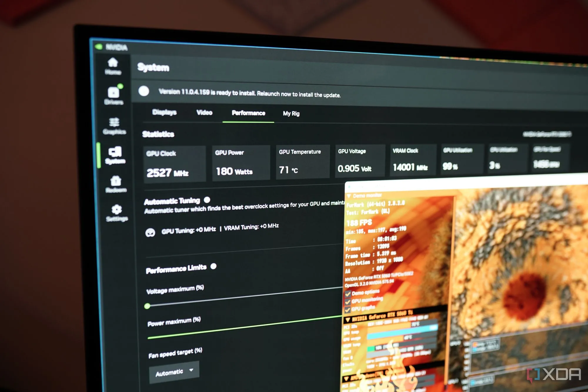Open the Fan speed Automatic dropdown
The width and height of the screenshot is (588, 392).
174,372
